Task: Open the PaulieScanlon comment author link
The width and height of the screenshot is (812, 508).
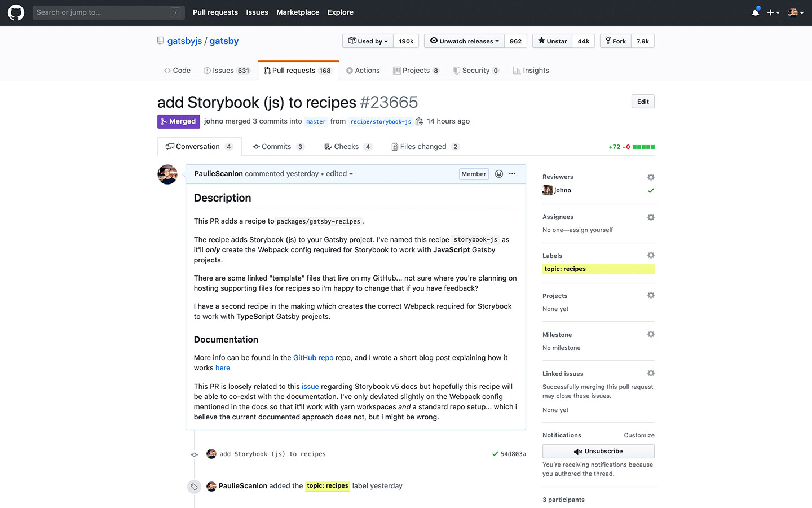Action: click(218, 174)
